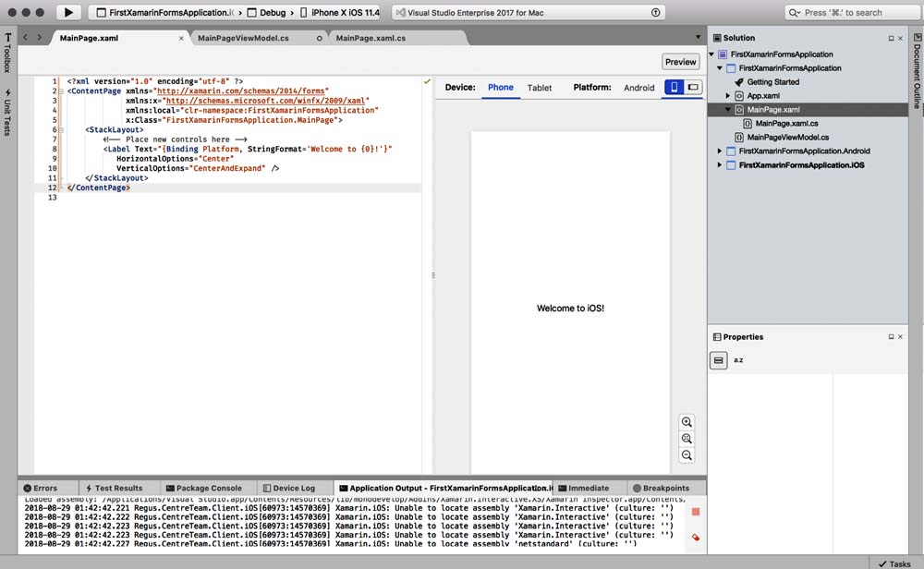Switch preview to landscape orientation

point(693,87)
